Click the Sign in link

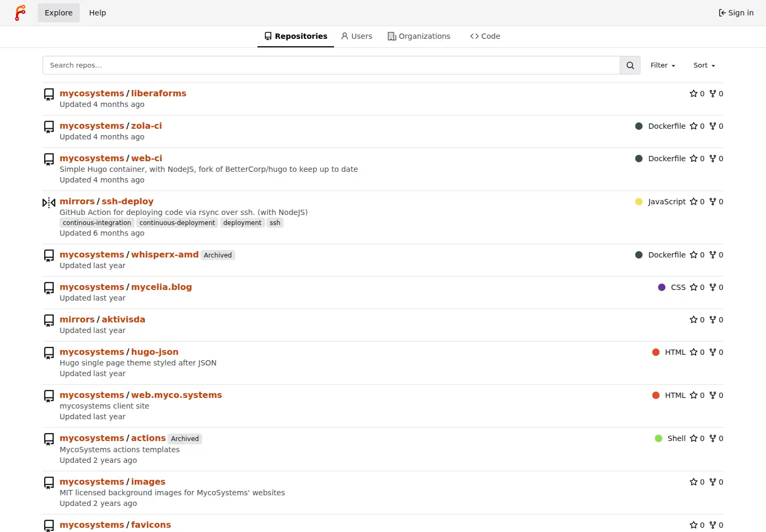pyautogui.click(x=736, y=13)
